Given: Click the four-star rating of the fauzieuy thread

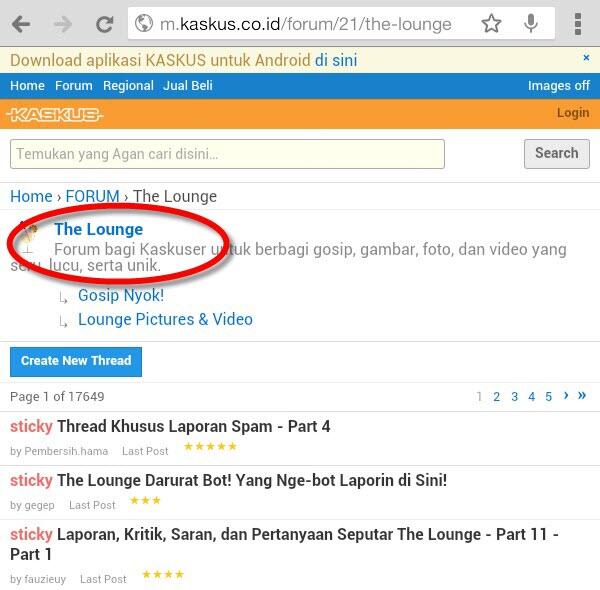Looking at the screenshot, I should [163, 574].
